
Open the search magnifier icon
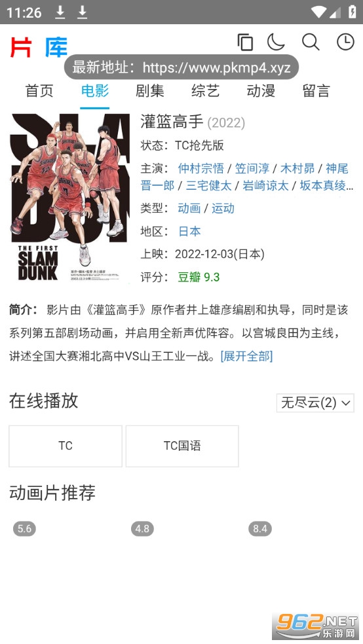(311, 42)
